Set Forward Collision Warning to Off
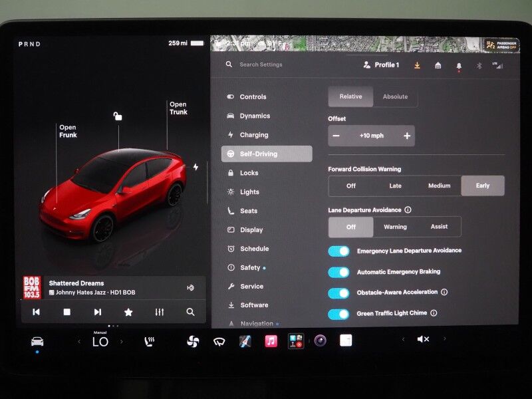Viewport: 532px width, 399px height. tap(351, 186)
